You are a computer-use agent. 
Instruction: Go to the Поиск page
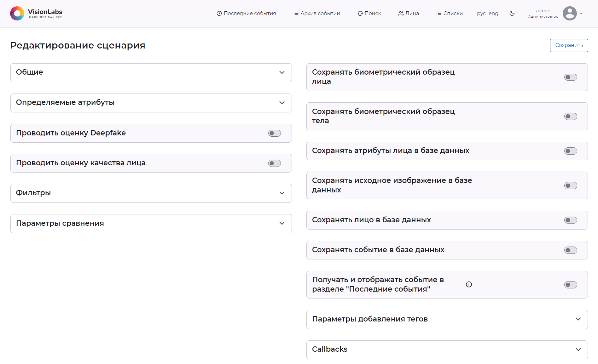(x=369, y=14)
